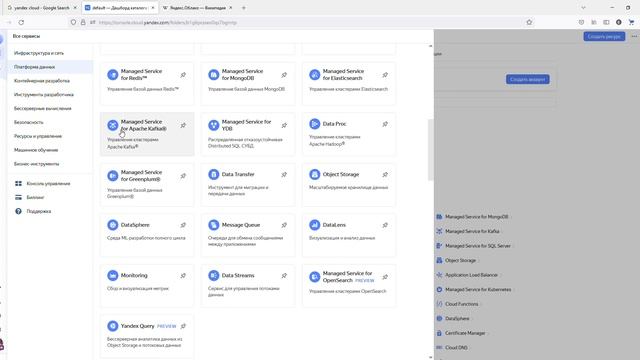Click the blue create resource button

(x=604, y=36)
